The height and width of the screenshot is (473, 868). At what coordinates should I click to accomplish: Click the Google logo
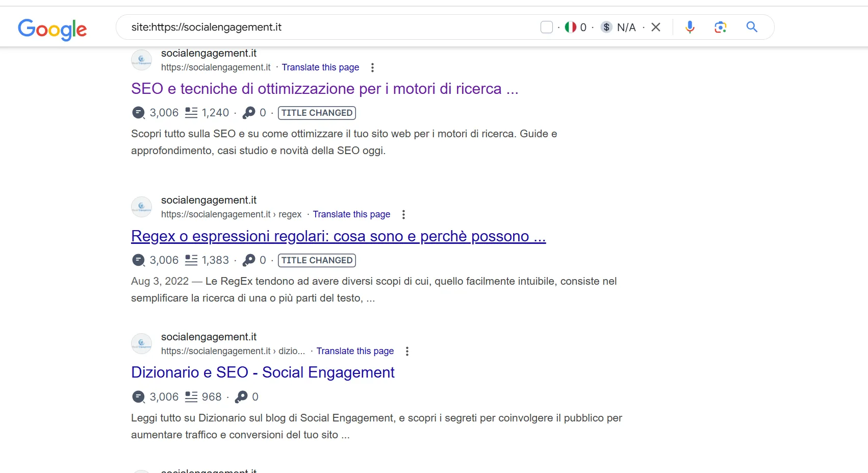point(52,29)
